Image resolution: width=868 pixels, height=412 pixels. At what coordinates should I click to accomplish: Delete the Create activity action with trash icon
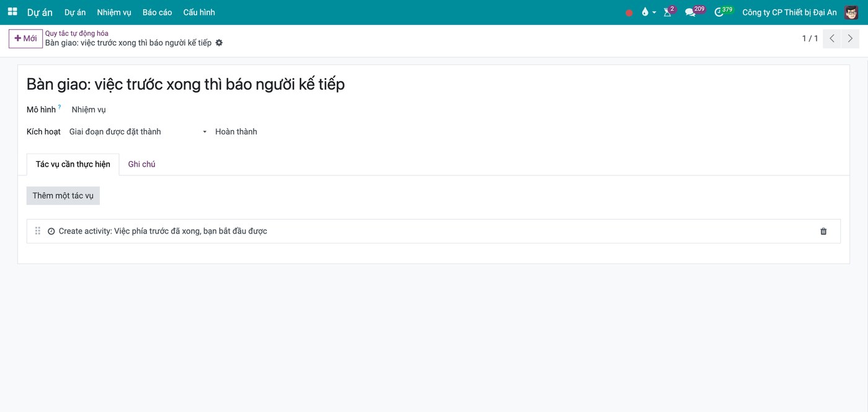click(x=823, y=231)
